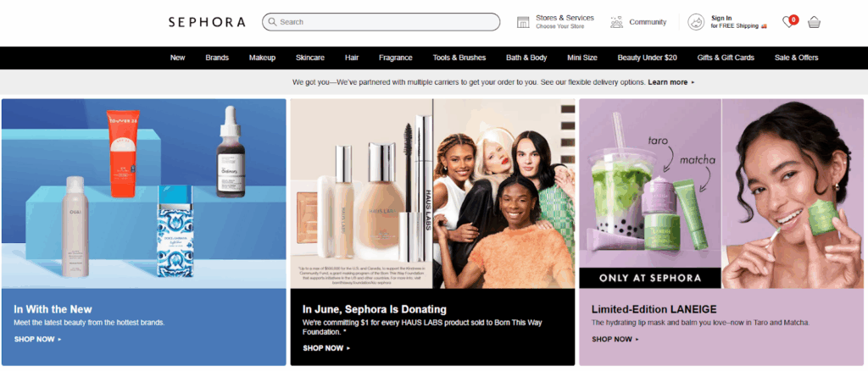Click the search magnifier icon
The width and height of the screenshot is (868, 371).
tap(272, 22)
